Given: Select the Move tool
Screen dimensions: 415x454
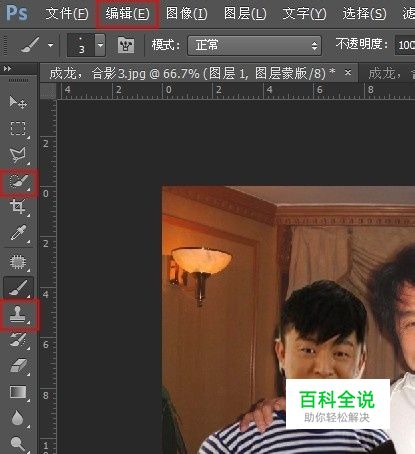Looking at the screenshot, I should (18, 102).
